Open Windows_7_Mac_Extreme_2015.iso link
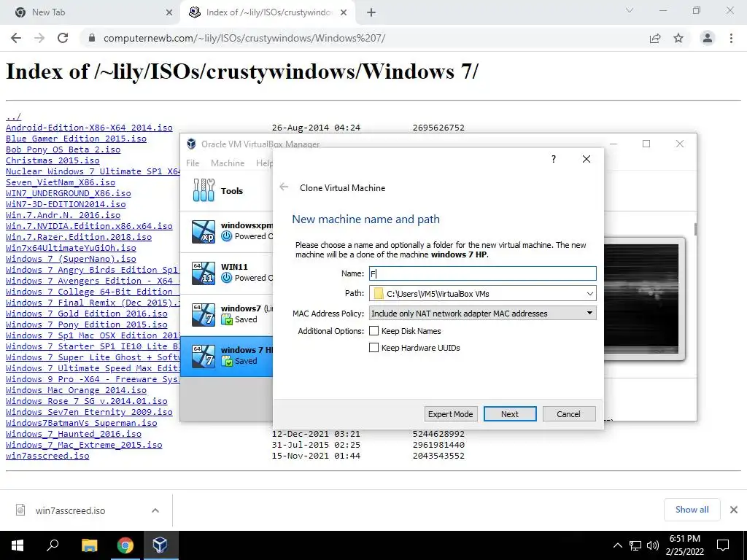 coord(84,445)
